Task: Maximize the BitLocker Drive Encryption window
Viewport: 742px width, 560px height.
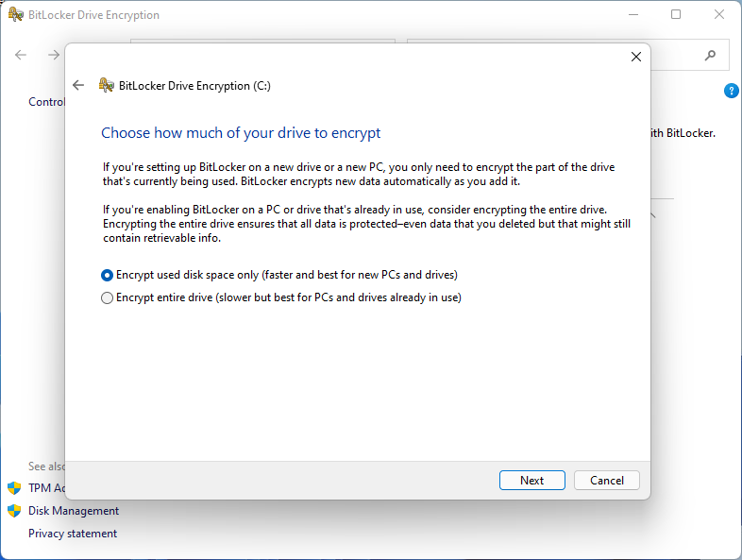Action: point(676,15)
